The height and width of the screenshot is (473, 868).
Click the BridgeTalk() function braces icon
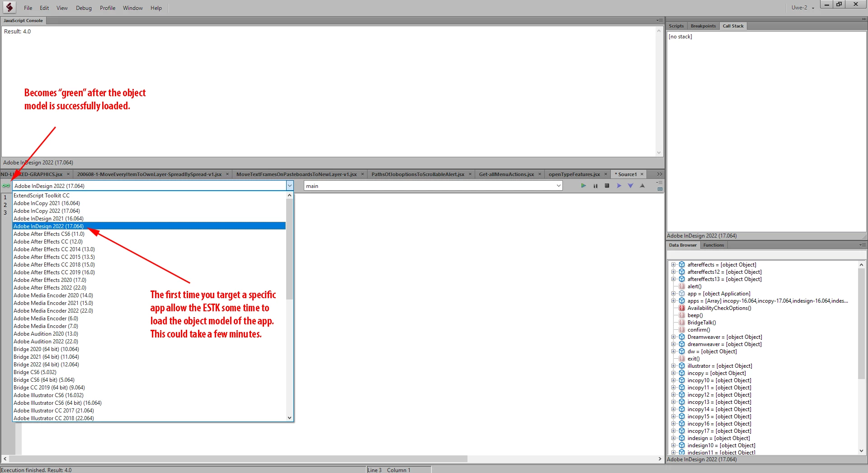pos(682,323)
